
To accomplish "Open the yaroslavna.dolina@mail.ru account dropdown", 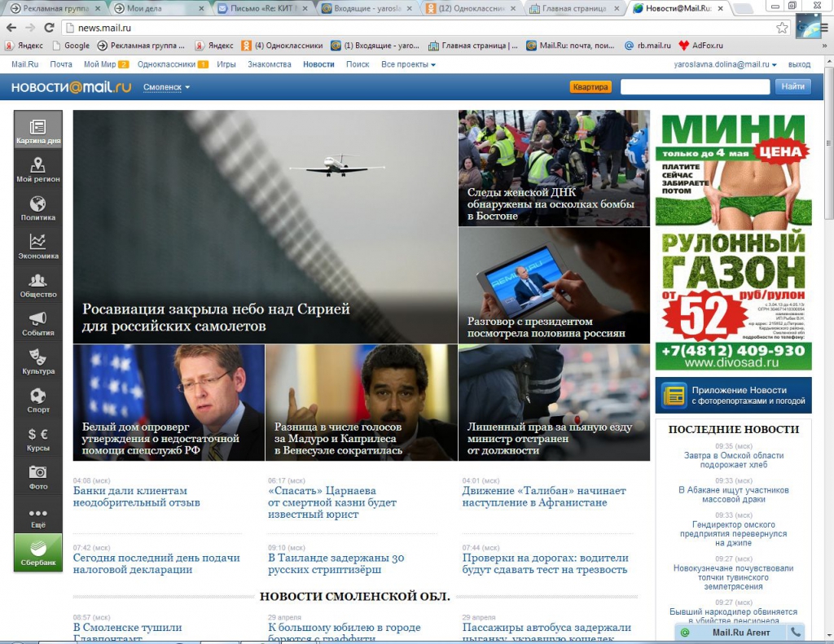I will 725,64.
